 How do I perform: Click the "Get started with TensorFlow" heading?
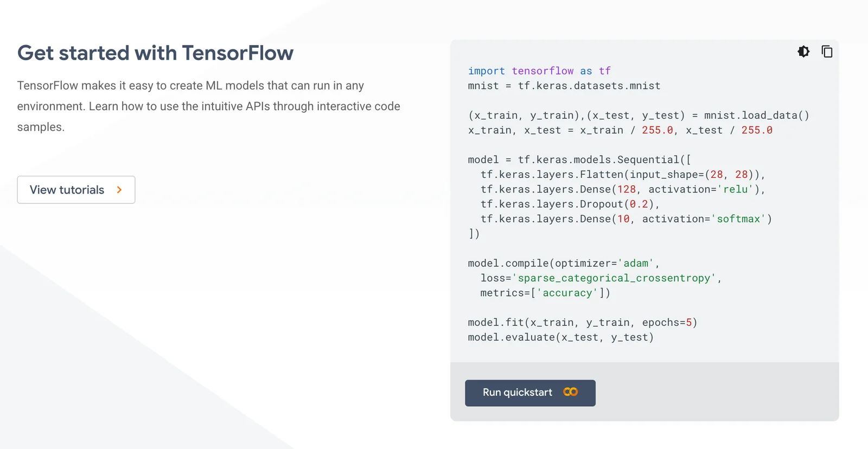click(x=155, y=53)
